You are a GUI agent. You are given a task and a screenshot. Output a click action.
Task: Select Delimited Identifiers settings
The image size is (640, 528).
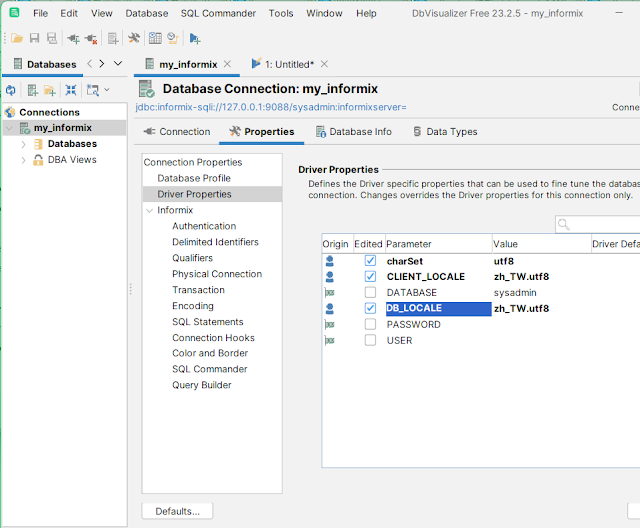pyautogui.click(x=215, y=242)
